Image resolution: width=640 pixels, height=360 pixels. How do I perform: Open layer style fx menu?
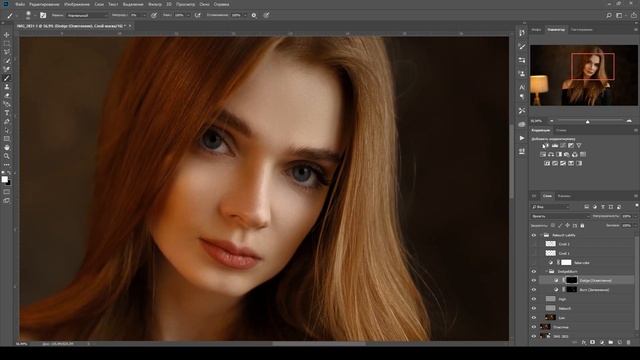pos(584,342)
